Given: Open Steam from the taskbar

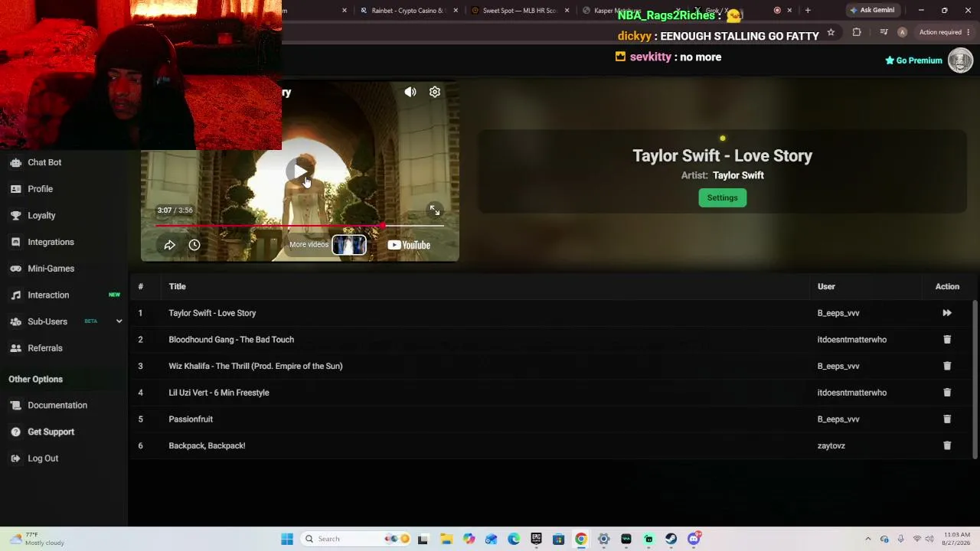Looking at the screenshot, I should (671, 539).
